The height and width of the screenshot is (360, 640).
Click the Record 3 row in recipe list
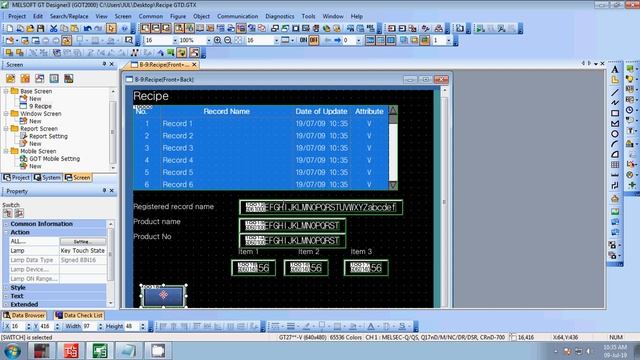pos(261,148)
